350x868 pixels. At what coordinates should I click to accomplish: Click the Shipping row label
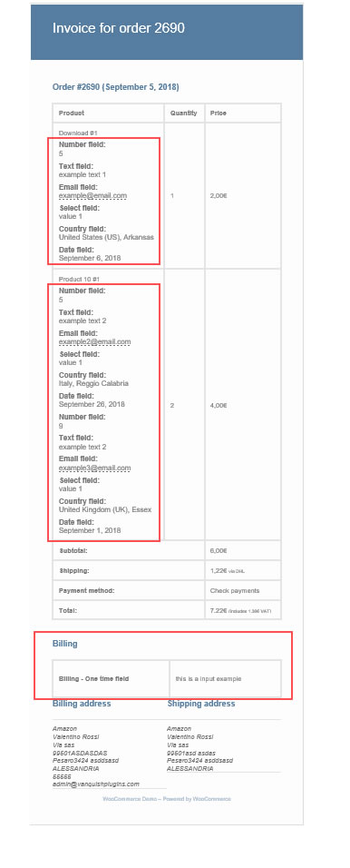coord(74,571)
